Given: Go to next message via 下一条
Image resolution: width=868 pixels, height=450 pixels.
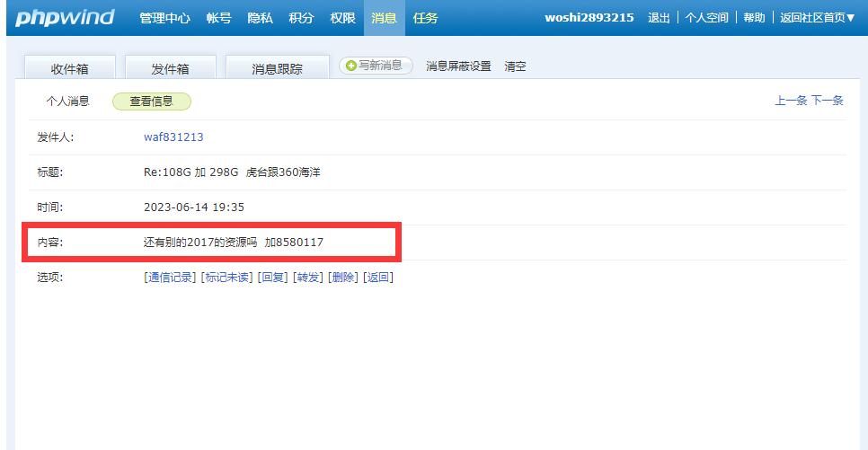Looking at the screenshot, I should pyautogui.click(x=828, y=101).
